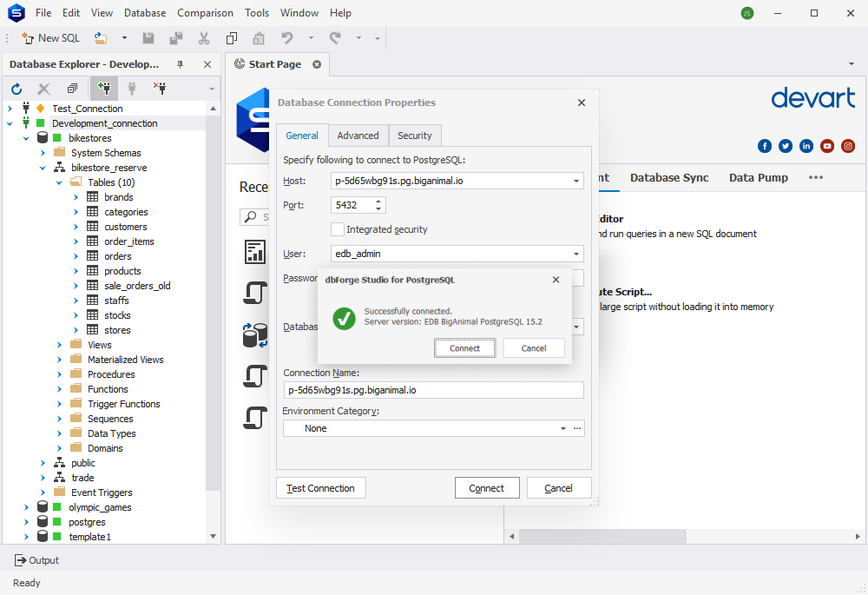Screen dimensions: 868x595
Task: Open the Open-file dropdown arrow in toolbar
Action: pyautogui.click(x=124, y=38)
